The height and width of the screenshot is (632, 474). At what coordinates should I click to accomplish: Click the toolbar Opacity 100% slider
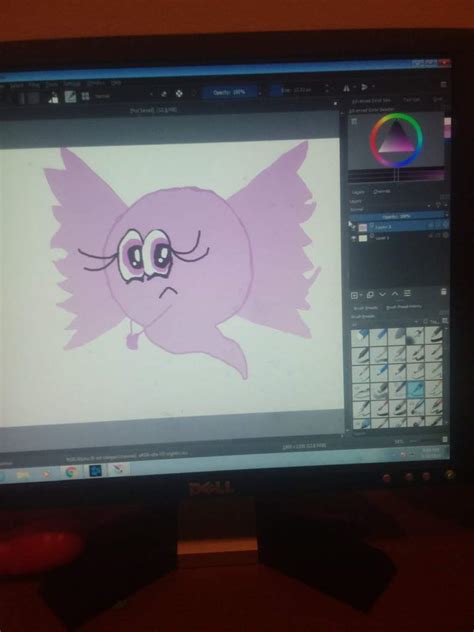point(229,92)
